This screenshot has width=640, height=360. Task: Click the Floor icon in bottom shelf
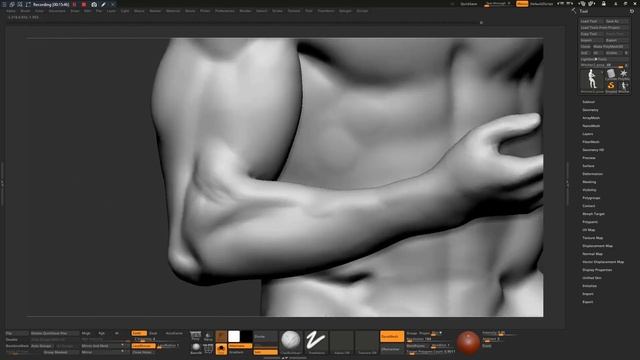[x=208, y=336]
